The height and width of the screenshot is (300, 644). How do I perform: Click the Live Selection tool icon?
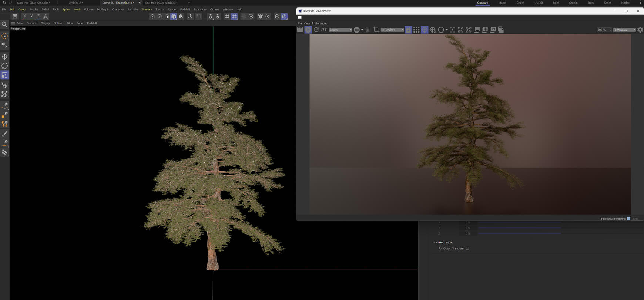click(x=4, y=36)
